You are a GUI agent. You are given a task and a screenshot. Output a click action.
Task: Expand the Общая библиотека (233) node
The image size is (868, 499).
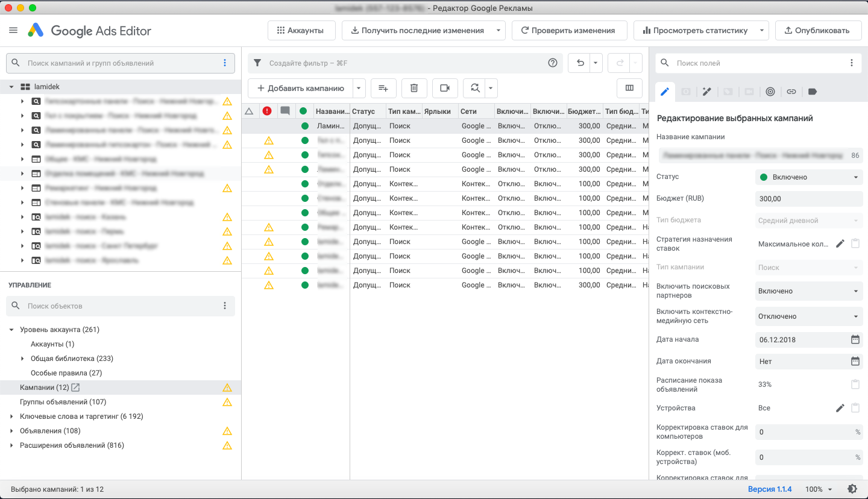pyautogui.click(x=23, y=359)
